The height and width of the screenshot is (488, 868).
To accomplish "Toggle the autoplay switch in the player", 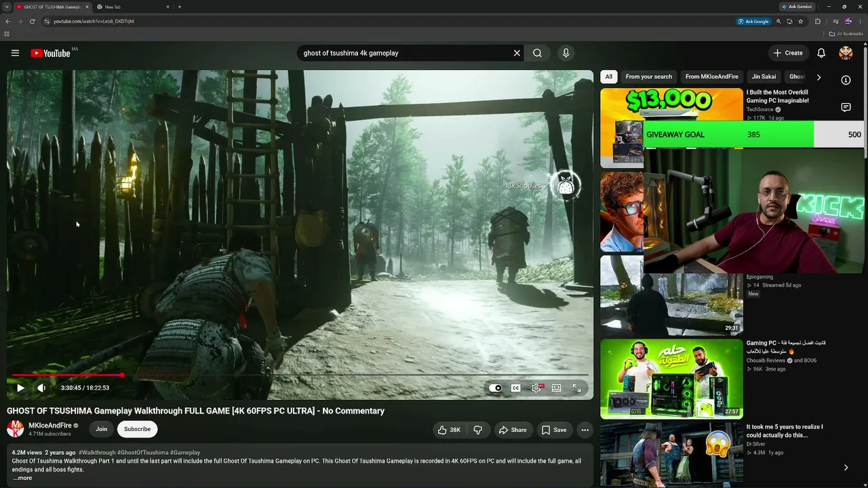I will pyautogui.click(x=496, y=388).
